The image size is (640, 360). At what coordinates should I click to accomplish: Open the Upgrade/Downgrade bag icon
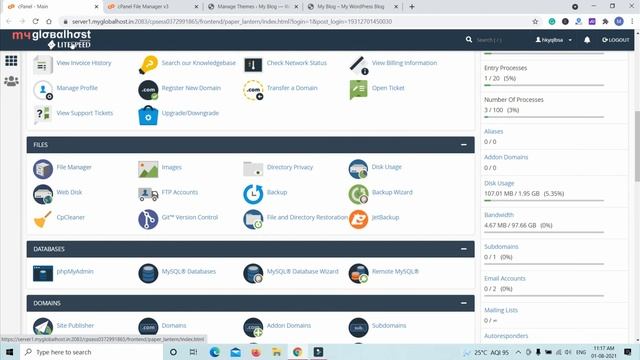[x=148, y=115]
